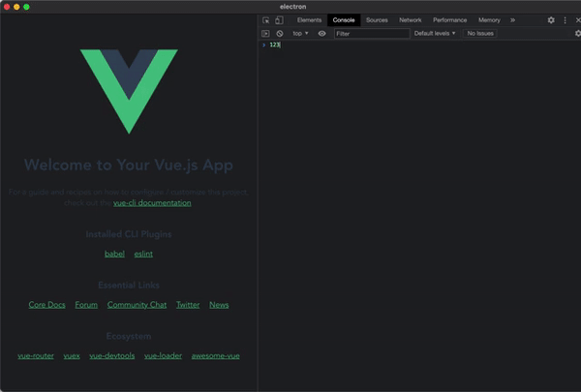The width and height of the screenshot is (581, 392).
Task: Toggle the device toolbar icon
Action: 279,20
